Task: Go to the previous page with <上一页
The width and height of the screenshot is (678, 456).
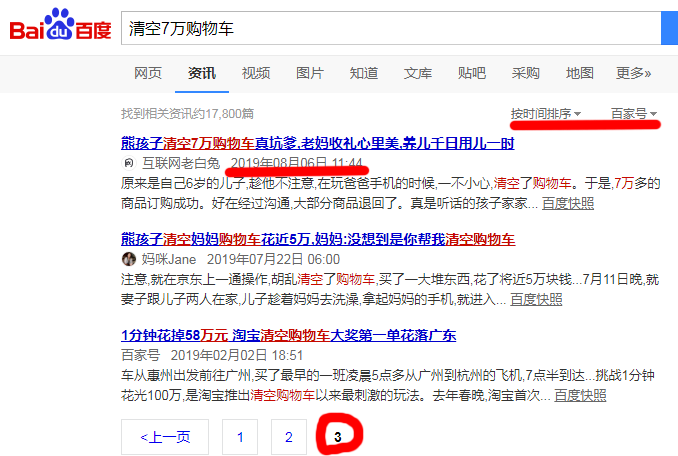Action: click(165, 437)
